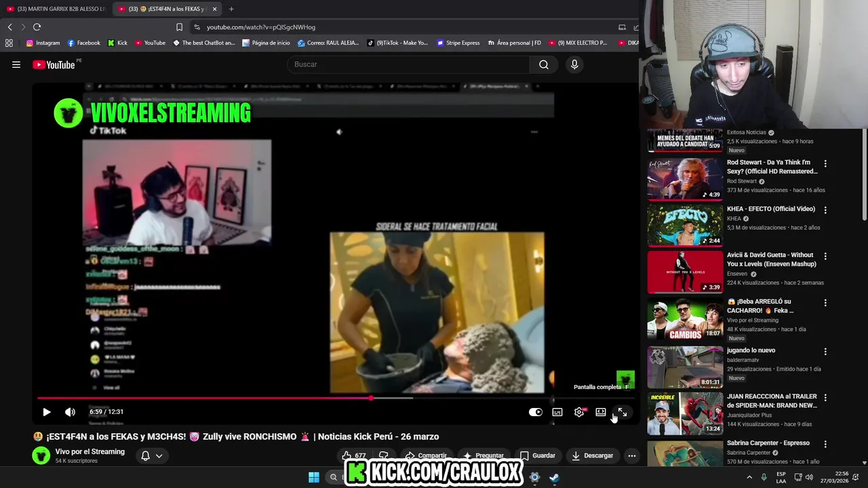Click the Preguntar button
This screenshot has height=488, width=868.
(484, 455)
